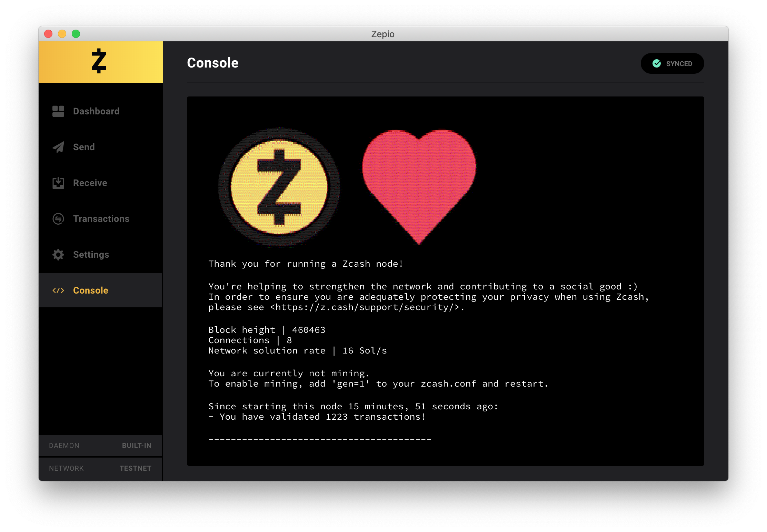The width and height of the screenshot is (767, 532).
Task: Open the Dashboard menu label
Action: (96, 111)
